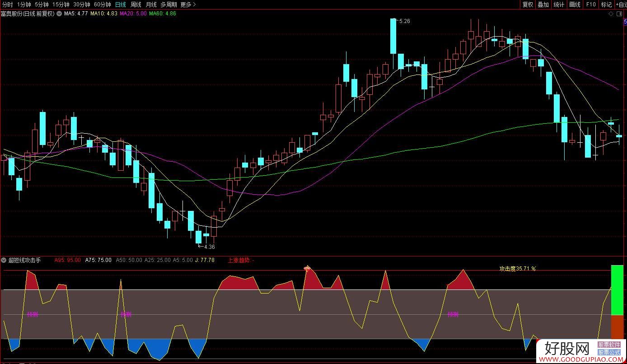Click the A25: 25.00 value

pyautogui.click(x=158, y=260)
